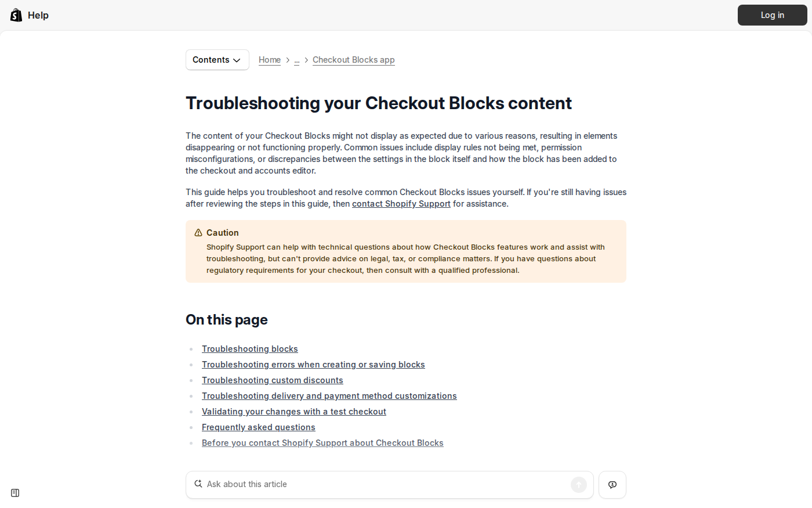Click the magnifier sparkle icon in ask field

point(198,484)
